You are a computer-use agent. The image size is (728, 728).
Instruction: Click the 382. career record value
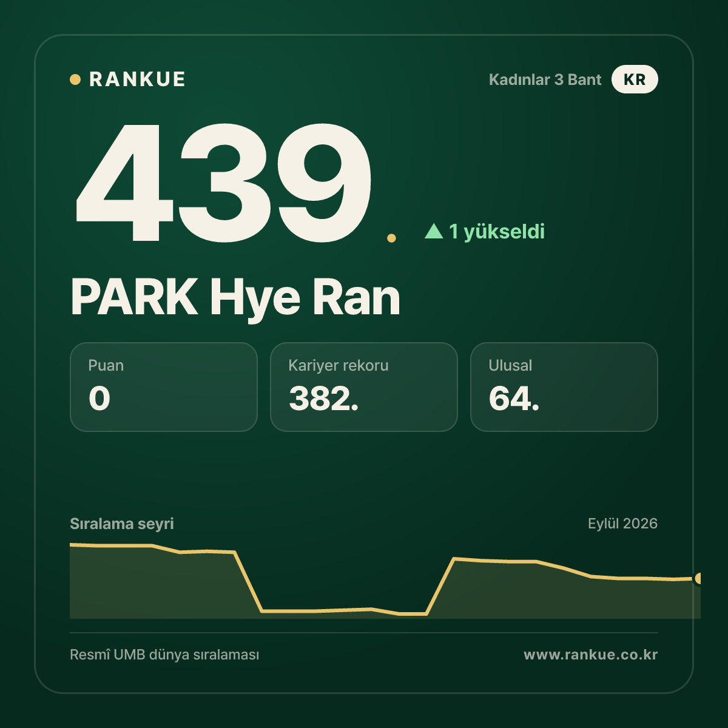(x=324, y=399)
